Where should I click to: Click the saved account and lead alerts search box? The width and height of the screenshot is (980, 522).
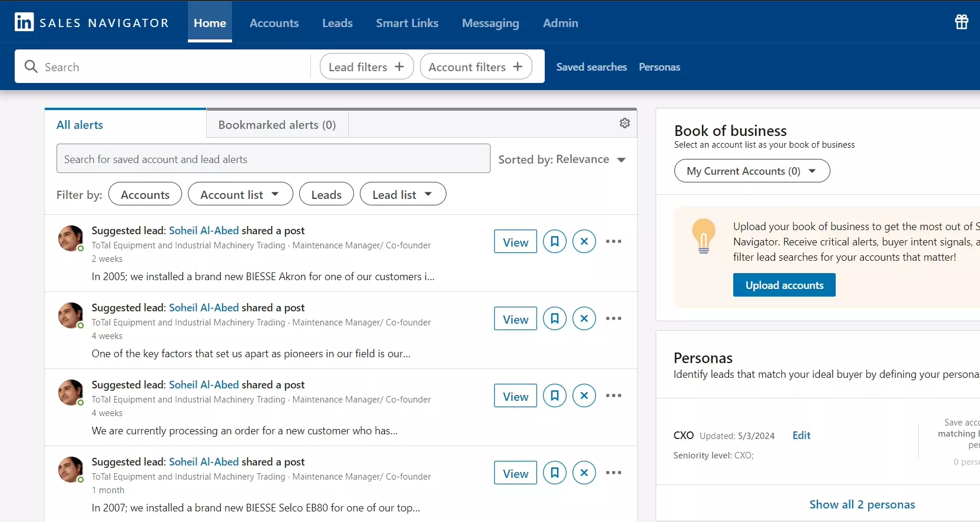pyautogui.click(x=273, y=159)
